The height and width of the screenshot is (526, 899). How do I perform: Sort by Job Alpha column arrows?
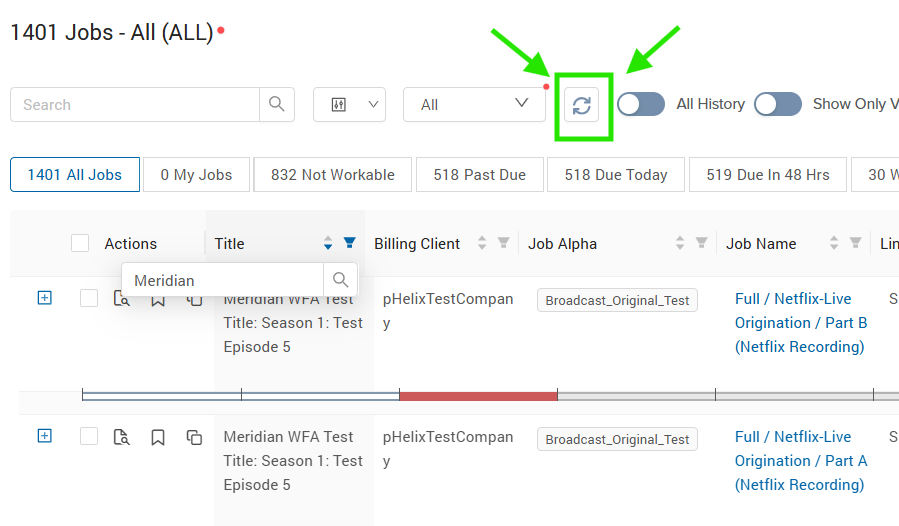[x=679, y=243]
